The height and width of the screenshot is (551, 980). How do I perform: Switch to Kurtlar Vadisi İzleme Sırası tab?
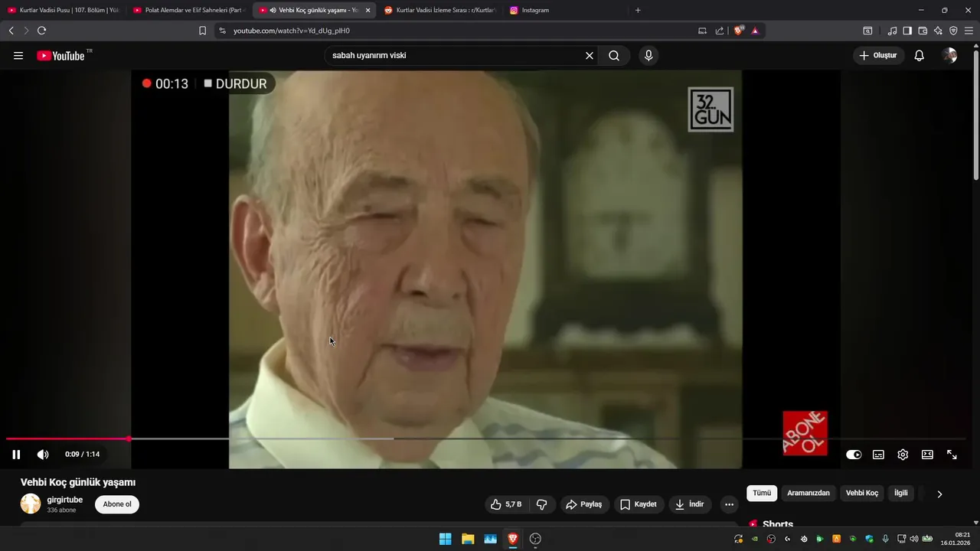[440, 10]
